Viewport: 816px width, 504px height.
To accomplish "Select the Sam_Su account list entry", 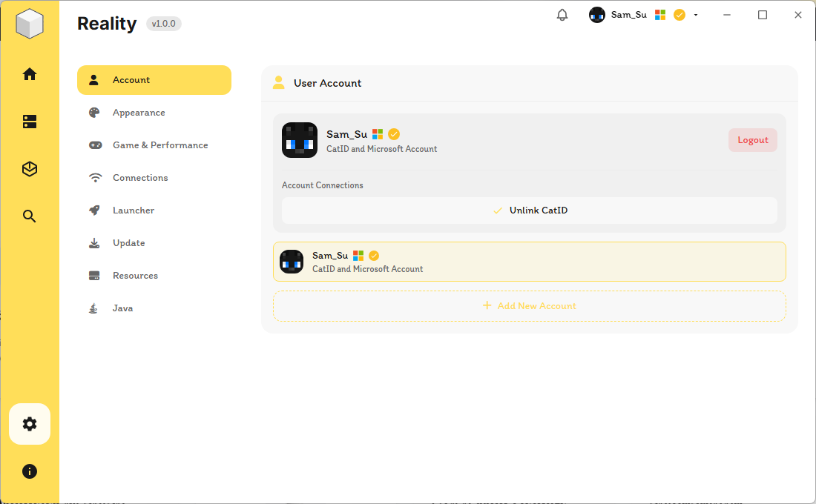I will pos(530,262).
